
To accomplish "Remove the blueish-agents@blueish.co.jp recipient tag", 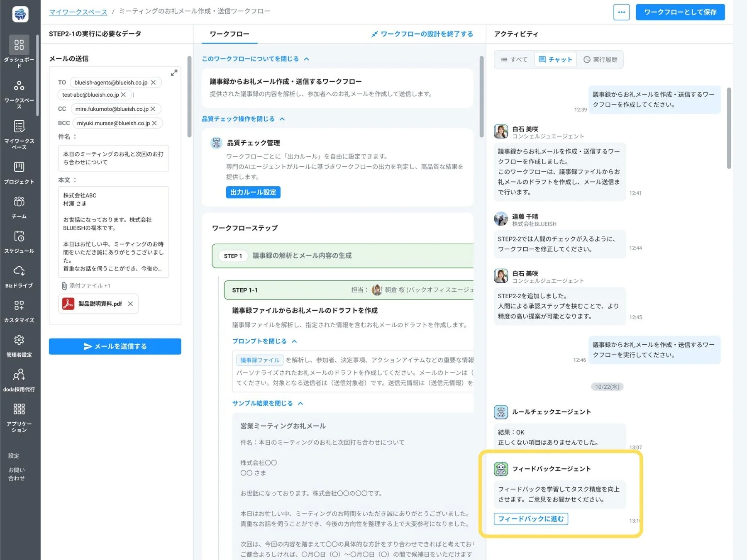I will (154, 82).
